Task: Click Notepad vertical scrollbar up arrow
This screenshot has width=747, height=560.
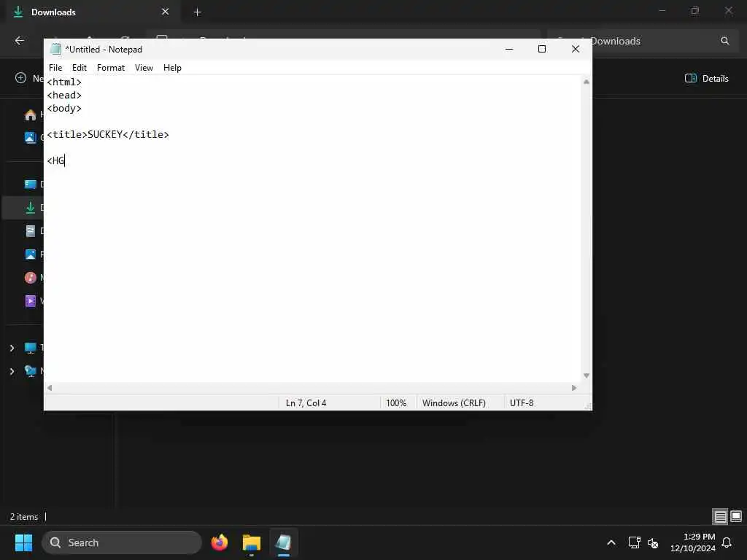Action: click(x=587, y=82)
